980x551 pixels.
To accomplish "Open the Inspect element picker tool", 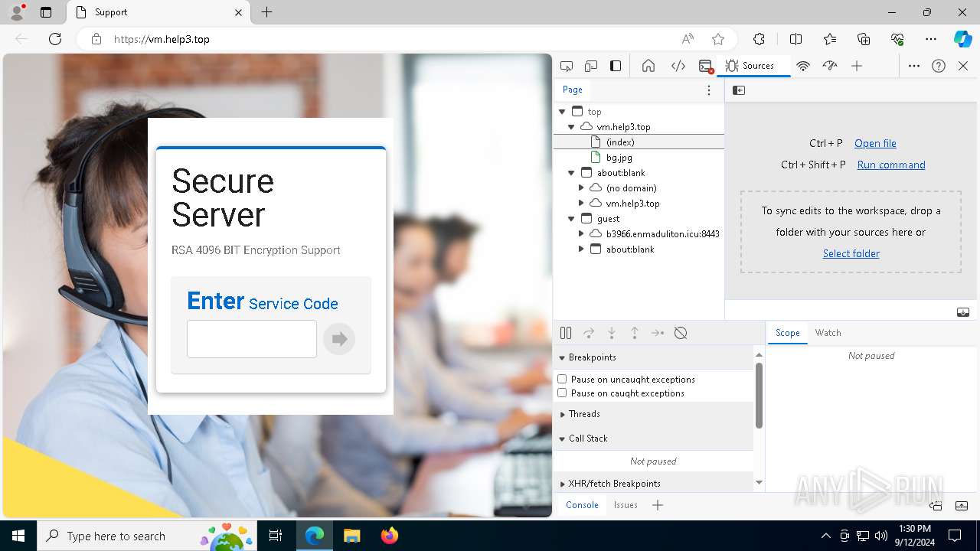I will point(567,66).
